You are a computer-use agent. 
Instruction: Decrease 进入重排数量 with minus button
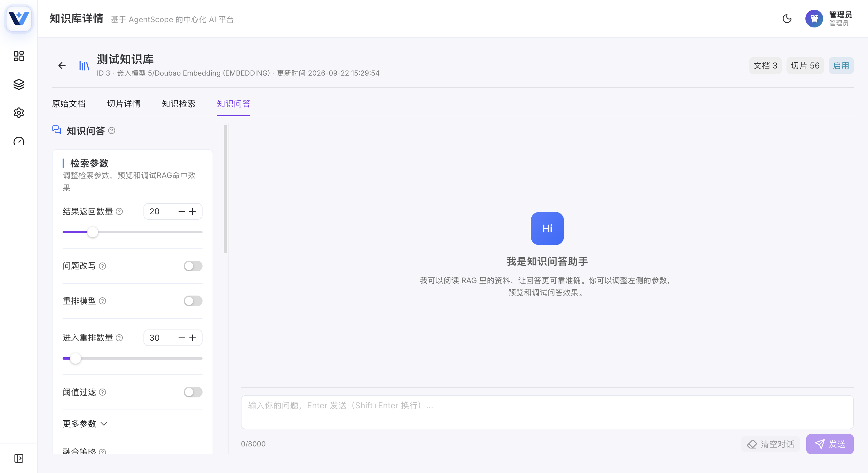(x=182, y=337)
